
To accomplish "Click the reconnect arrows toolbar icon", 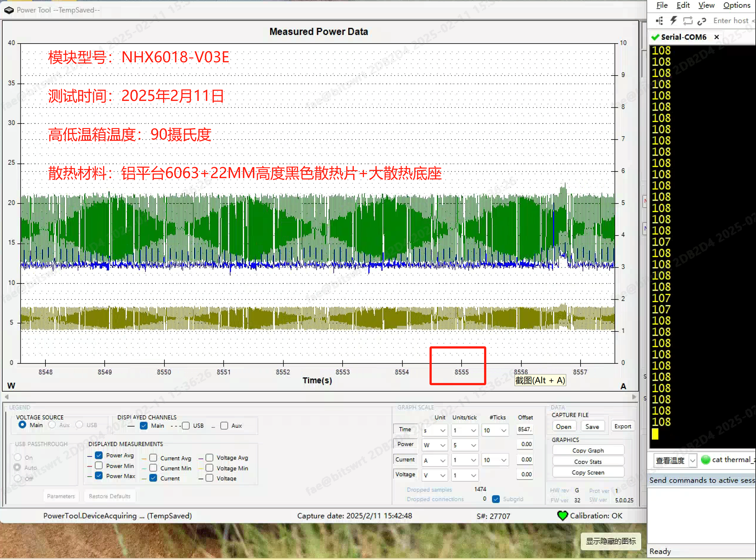I will click(x=688, y=21).
